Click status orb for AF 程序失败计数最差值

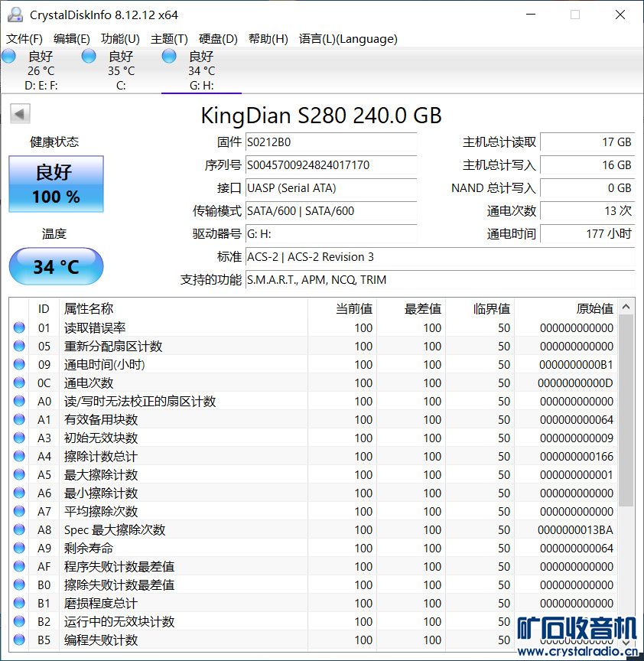[x=19, y=566]
